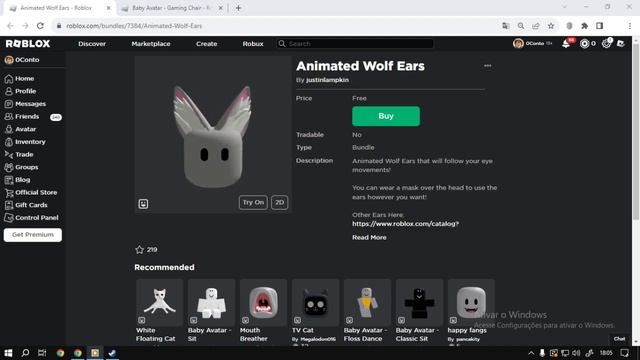Show hidden system tray icons

(531, 353)
